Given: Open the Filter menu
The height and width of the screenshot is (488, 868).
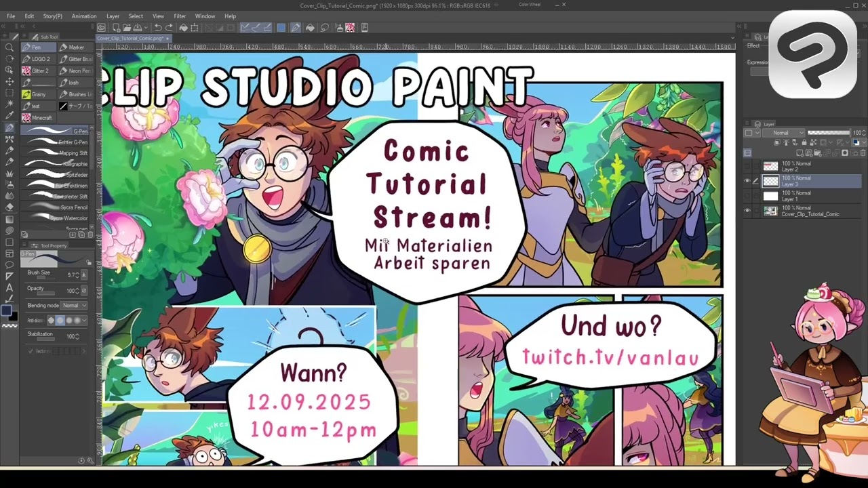Looking at the screenshot, I should pos(180,16).
